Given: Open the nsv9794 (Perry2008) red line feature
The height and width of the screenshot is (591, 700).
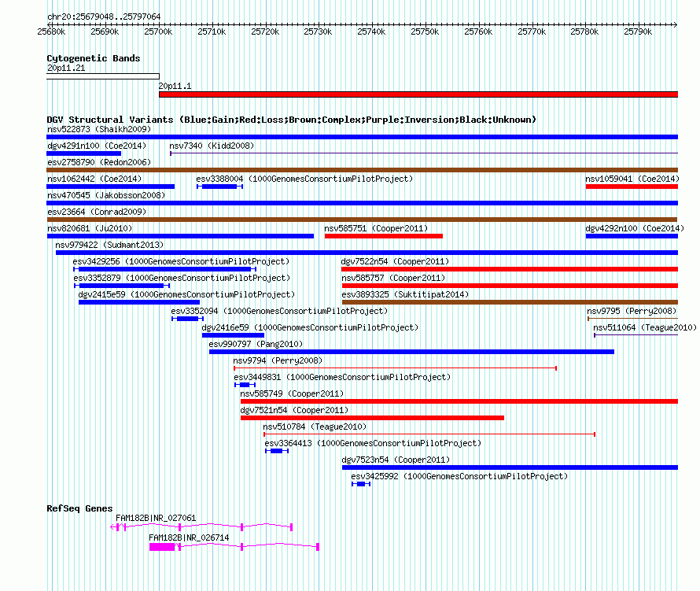Looking at the screenshot, I should (x=395, y=368).
